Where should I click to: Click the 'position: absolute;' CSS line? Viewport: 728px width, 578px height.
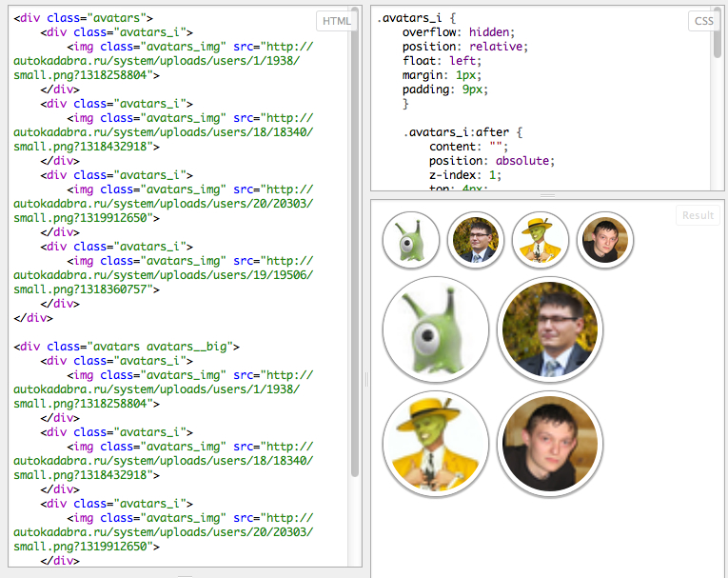pos(492,161)
